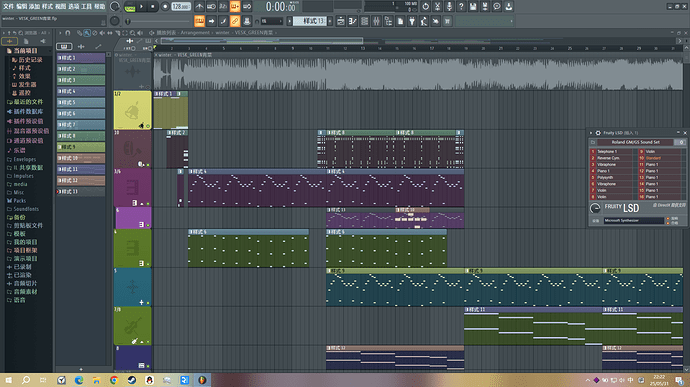Open the 工具 menu
This screenshot has width=690, height=387.
click(x=86, y=6)
